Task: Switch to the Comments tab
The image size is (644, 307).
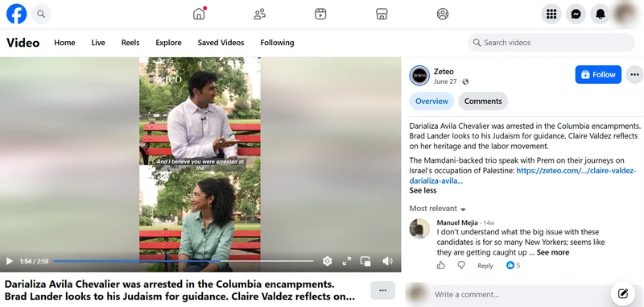Action: (483, 101)
